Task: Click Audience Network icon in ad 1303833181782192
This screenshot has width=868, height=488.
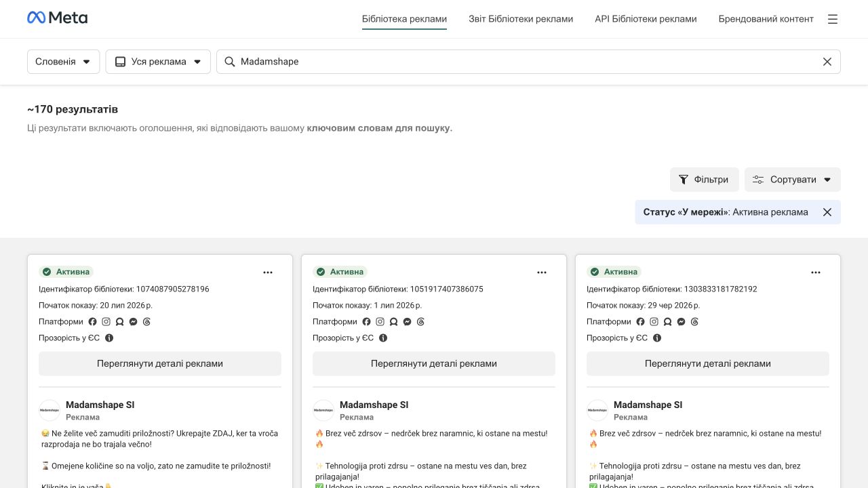Action: tap(668, 322)
